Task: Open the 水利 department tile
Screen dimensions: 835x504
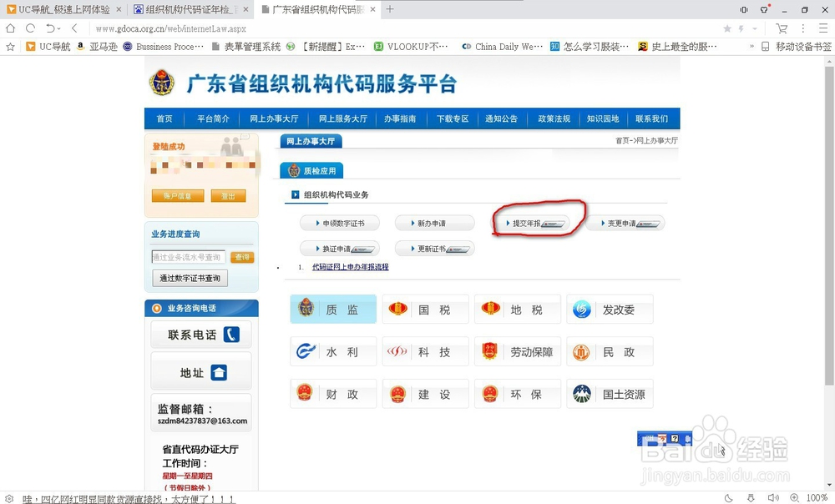Action: pyautogui.click(x=333, y=352)
